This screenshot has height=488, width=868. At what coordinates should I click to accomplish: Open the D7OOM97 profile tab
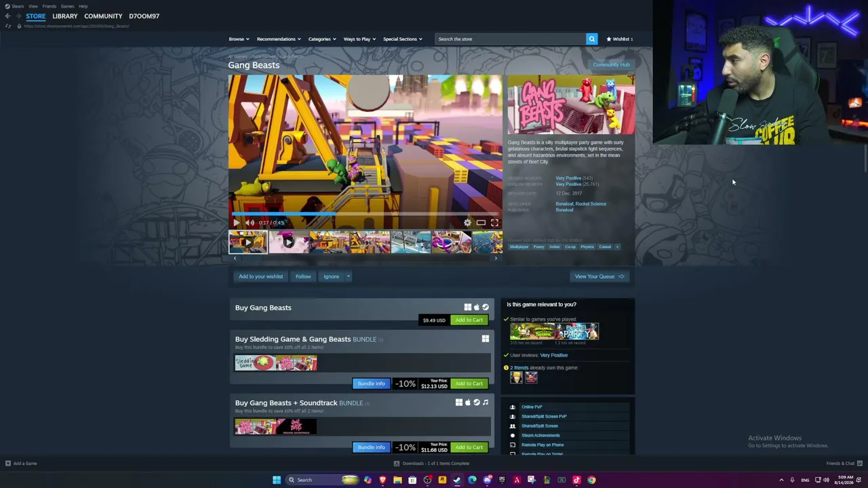pos(144,16)
